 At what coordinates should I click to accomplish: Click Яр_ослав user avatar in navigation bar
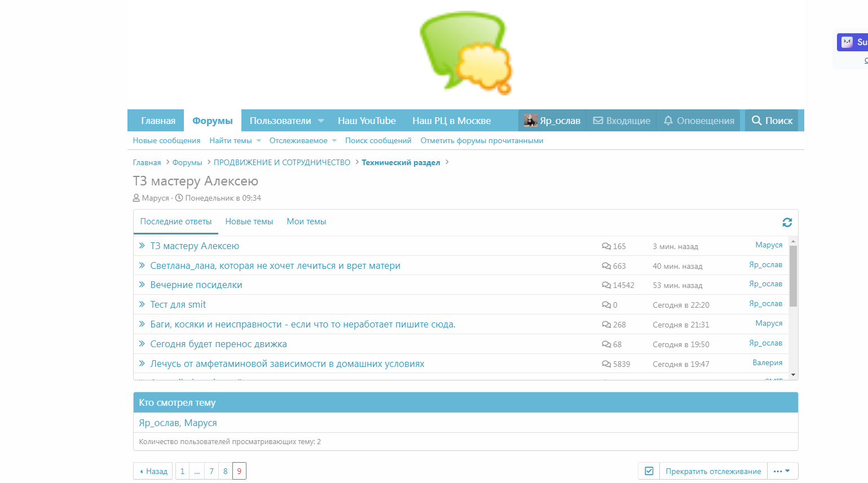pyautogui.click(x=530, y=121)
